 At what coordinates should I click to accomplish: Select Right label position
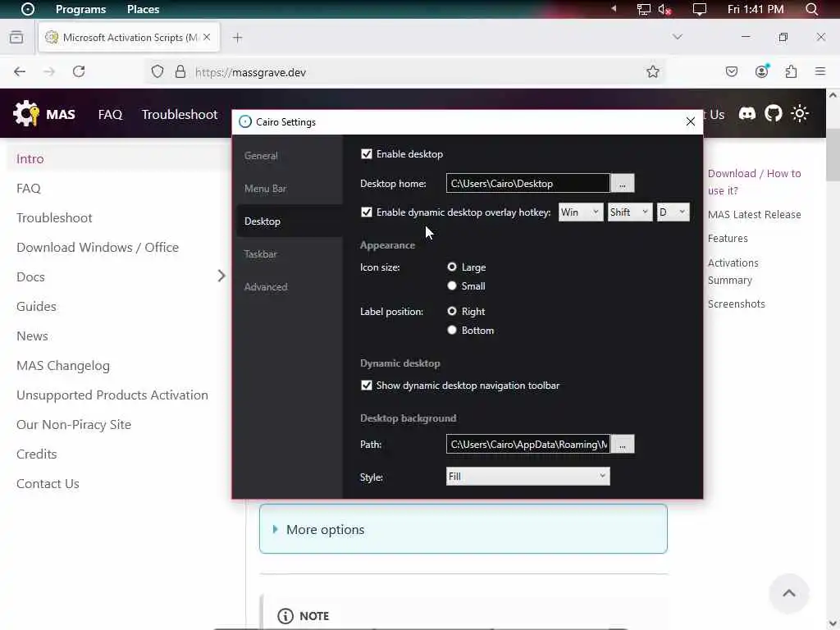coord(452,311)
